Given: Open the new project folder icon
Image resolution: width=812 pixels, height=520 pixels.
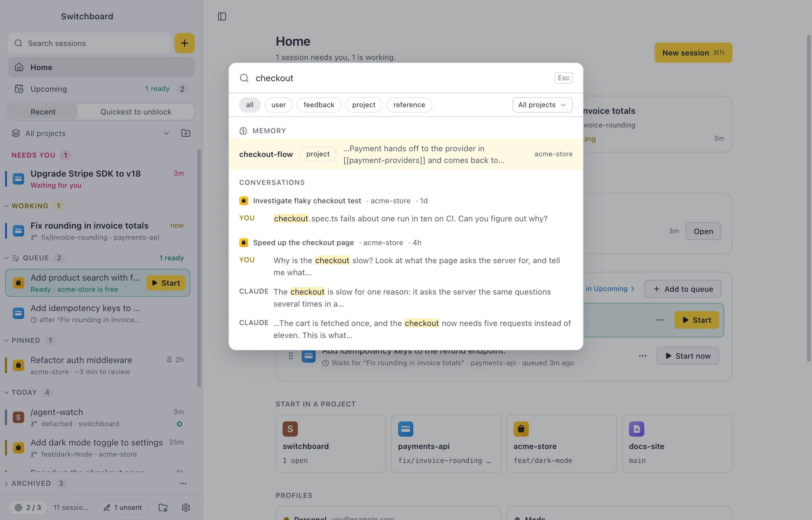Looking at the screenshot, I should pos(186,133).
